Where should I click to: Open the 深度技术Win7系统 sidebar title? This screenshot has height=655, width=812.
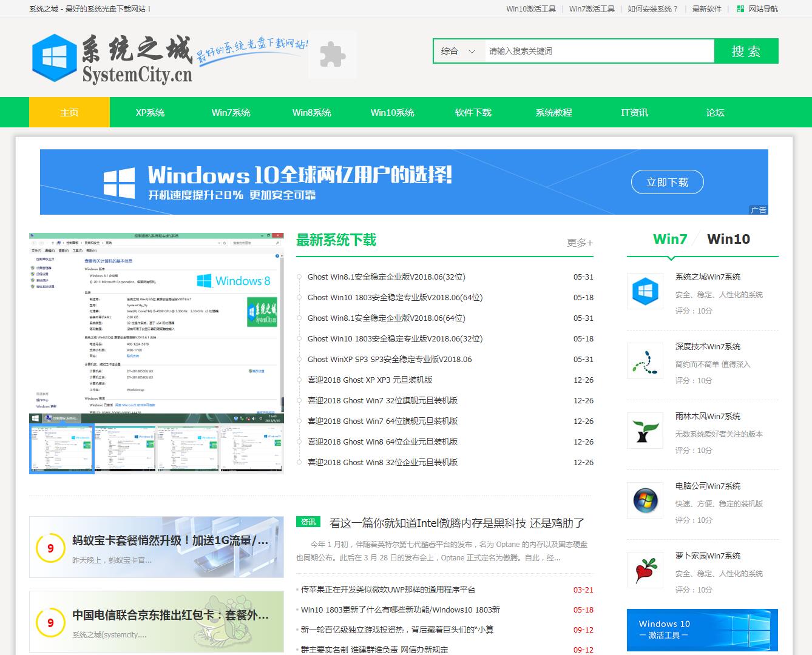point(708,346)
